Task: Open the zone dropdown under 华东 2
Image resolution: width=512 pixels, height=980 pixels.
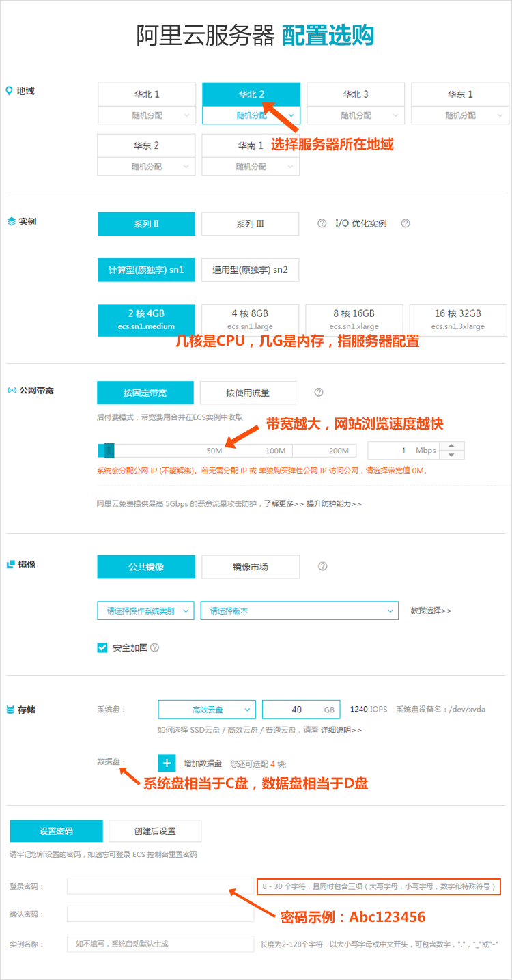Action: click(146, 167)
